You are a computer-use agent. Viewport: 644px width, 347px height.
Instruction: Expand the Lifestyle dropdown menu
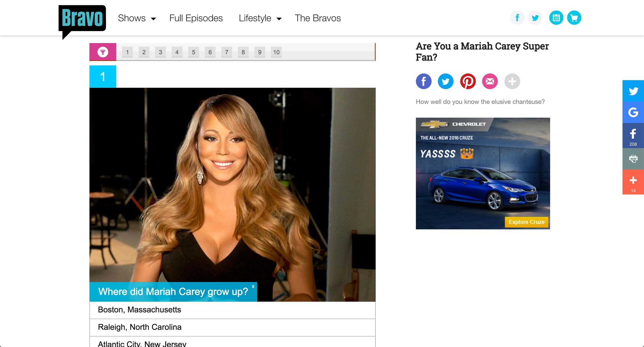(260, 18)
